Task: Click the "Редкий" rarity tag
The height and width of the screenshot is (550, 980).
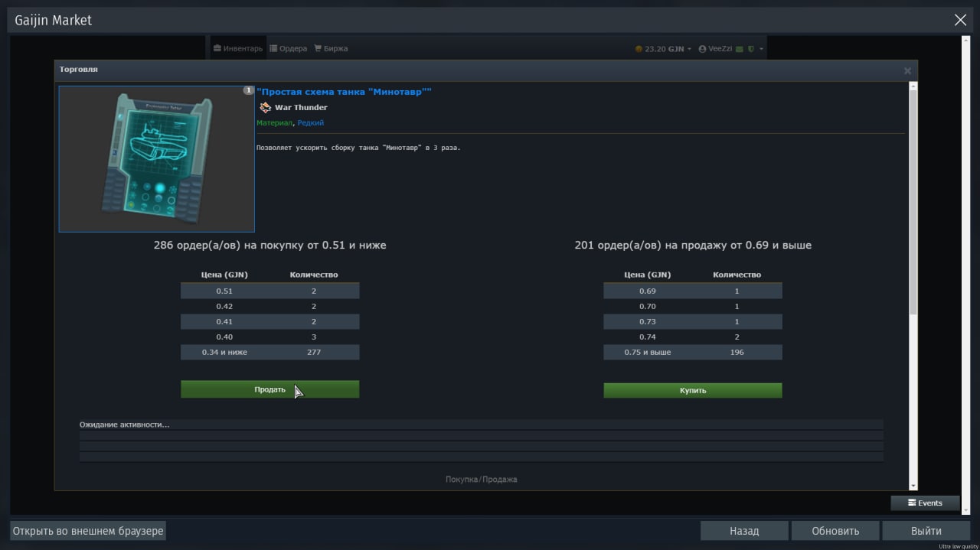Action: coord(311,123)
